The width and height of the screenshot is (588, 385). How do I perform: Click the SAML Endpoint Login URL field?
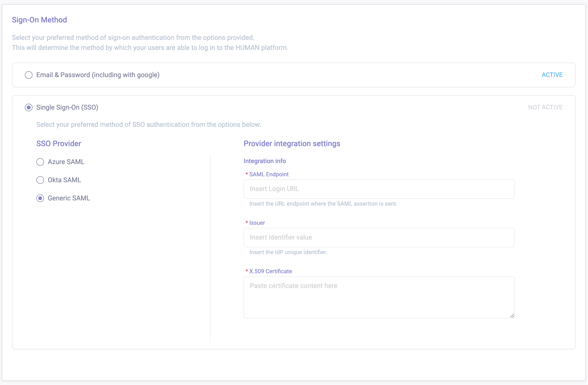(x=379, y=189)
